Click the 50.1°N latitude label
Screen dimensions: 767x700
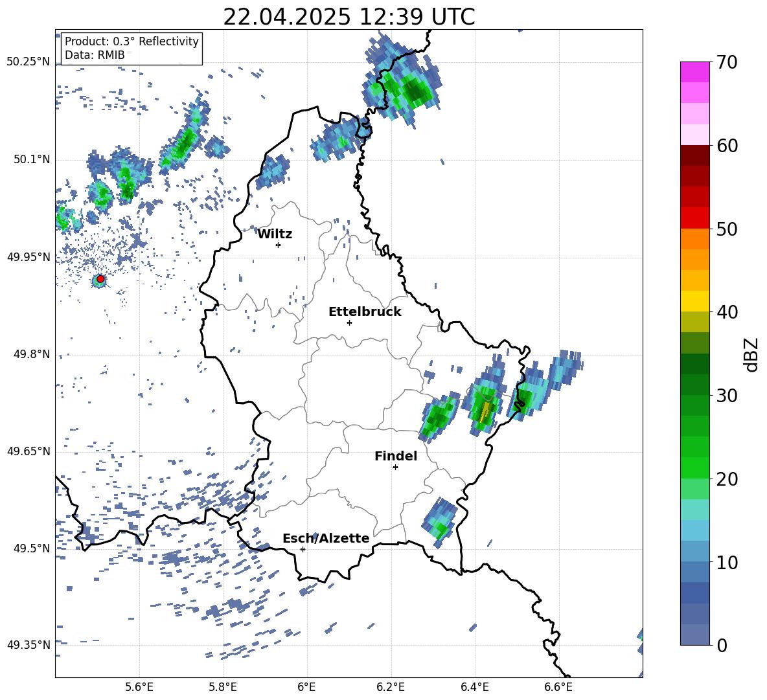32,160
